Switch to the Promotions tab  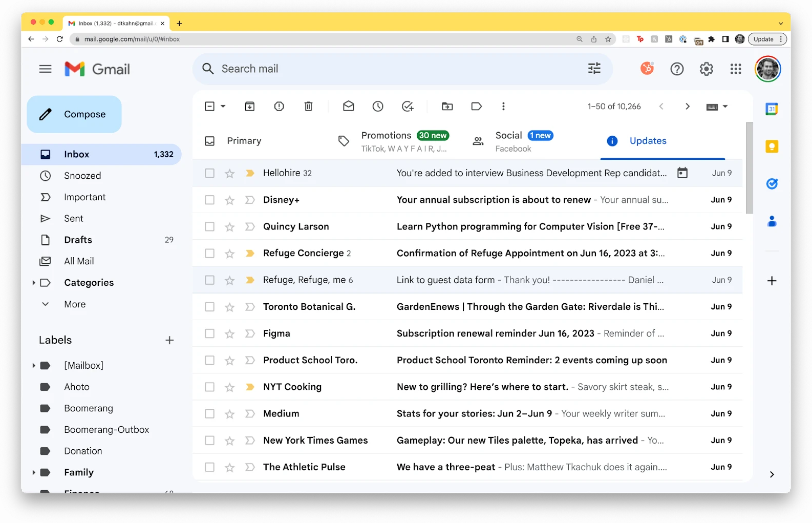point(393,141)
